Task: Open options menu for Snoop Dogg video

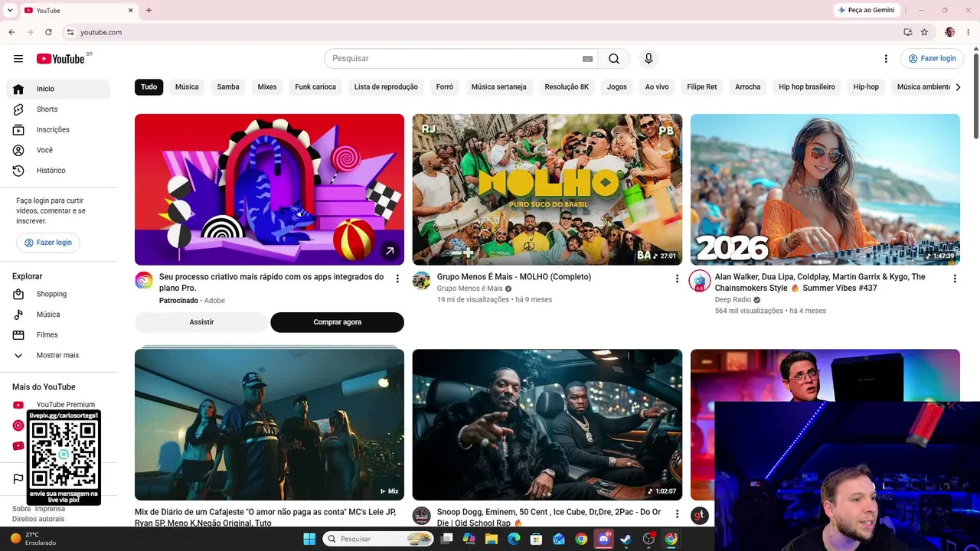Action: (x=677, y=514)
